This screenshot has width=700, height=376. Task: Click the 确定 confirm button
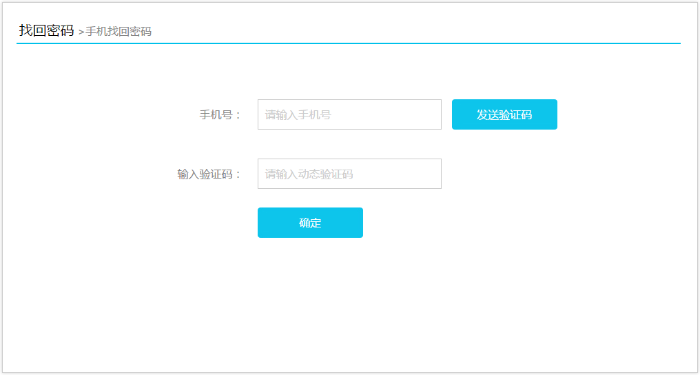pyautogui.click(x=310, y=222)
